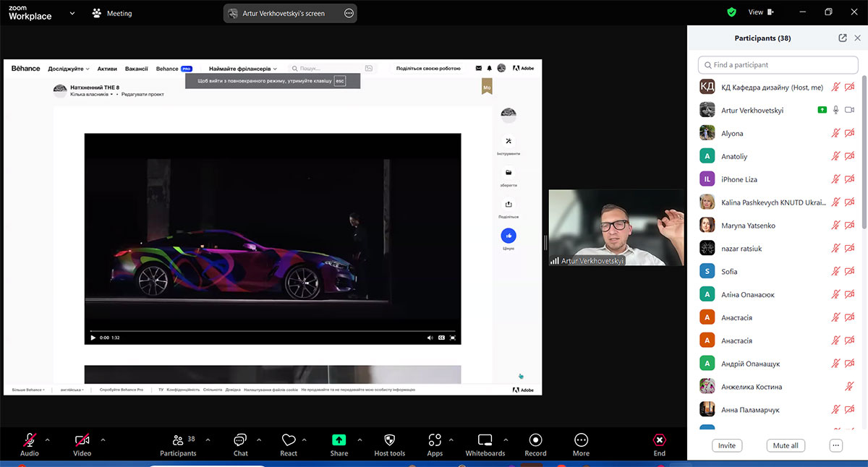Click Behance search field Пошук
The image size is (868, 467).
[333, 69]
